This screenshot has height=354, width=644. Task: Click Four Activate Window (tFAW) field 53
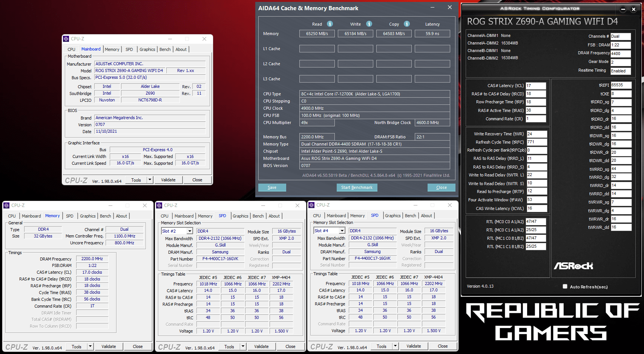[x=537, y=200]
